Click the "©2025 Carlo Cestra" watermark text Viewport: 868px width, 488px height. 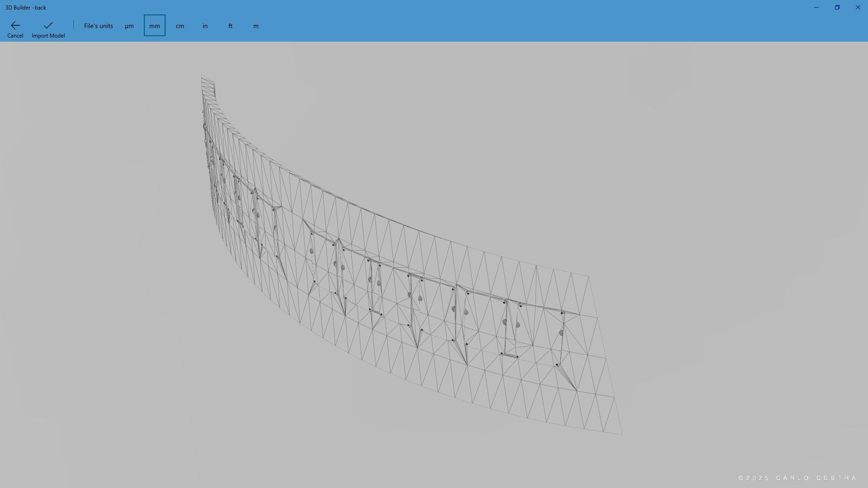[797, 478]
